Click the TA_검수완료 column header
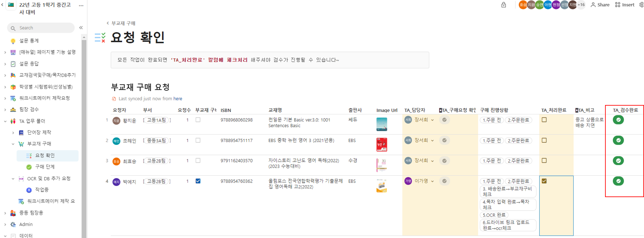This screenshot has height=238, width=644. tap(625, 110)
